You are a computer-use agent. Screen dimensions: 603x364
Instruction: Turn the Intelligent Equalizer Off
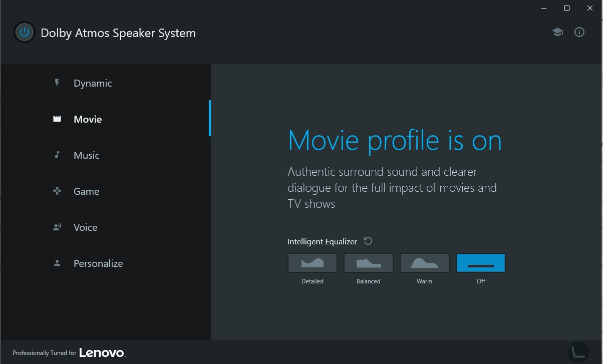[481, 263]
